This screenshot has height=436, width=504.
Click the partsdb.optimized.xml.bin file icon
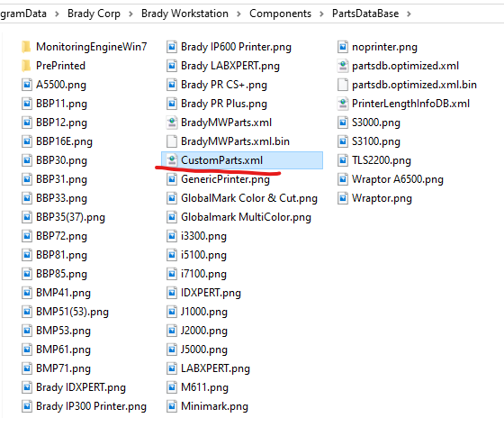343,85
